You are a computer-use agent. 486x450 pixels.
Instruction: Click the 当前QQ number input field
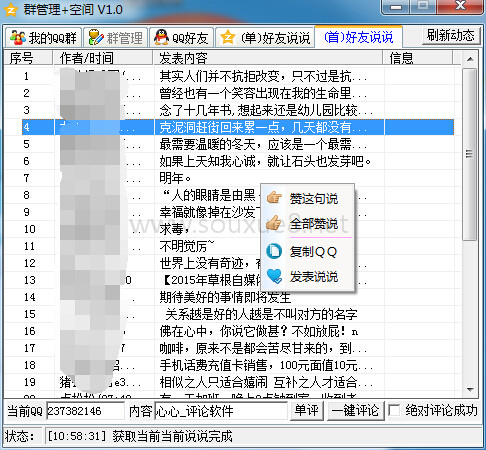(x=85, y=411)
